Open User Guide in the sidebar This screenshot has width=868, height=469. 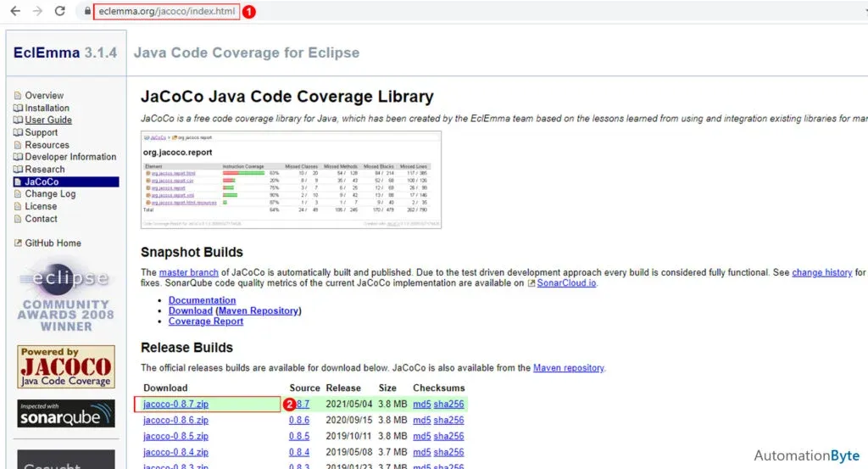[48, 120]
